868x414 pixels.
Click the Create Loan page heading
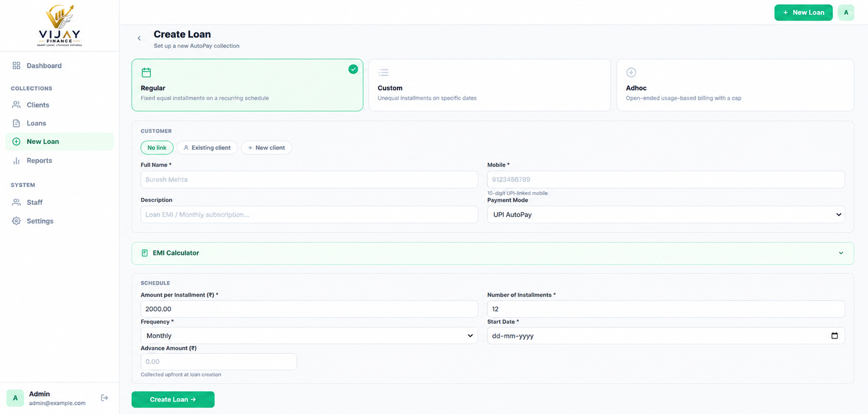pyautogui.click(x=182, y=34)
